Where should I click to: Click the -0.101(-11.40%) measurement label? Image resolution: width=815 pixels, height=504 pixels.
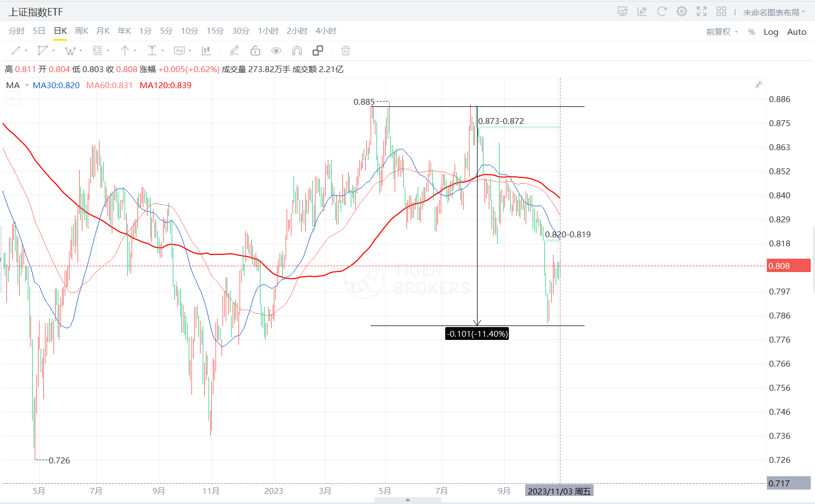[477, 334]
